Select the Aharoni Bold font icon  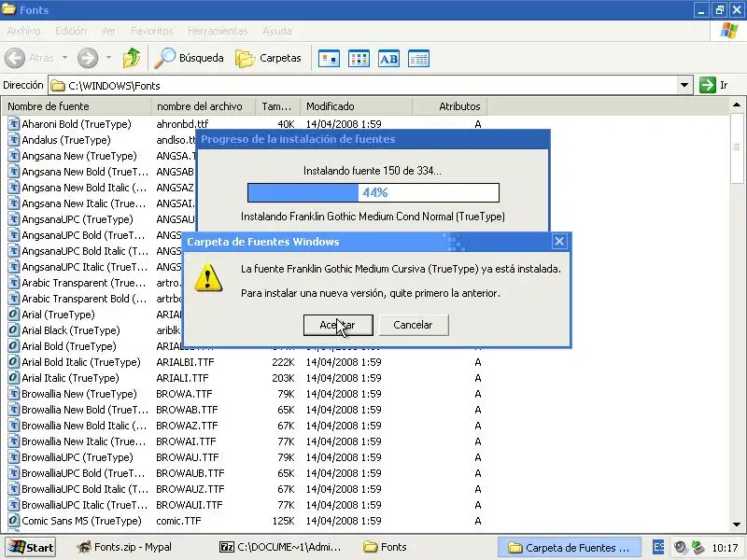pos(14,124)
